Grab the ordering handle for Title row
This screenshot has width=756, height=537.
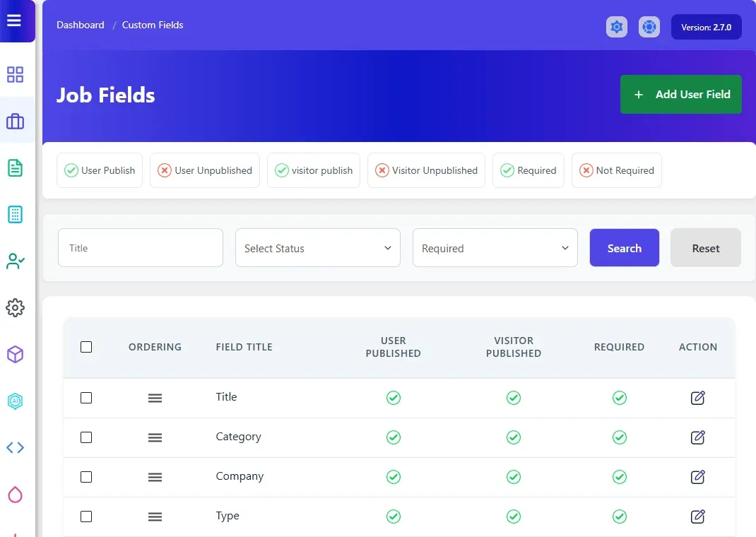[x=155, y=398]
